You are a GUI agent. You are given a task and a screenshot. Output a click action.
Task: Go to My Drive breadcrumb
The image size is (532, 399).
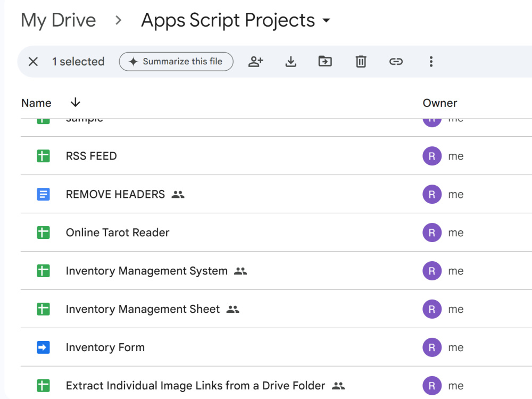[x=59, y=20]
